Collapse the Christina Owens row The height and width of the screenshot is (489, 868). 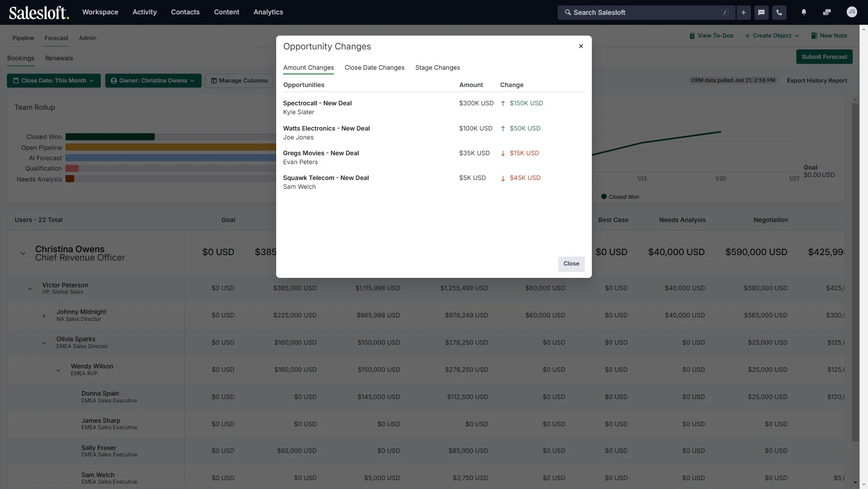pos(23,253)
